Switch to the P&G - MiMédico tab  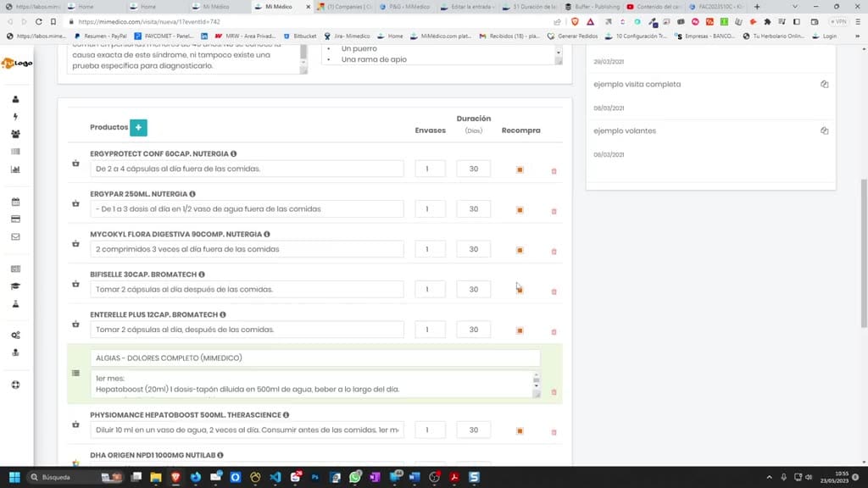(x=404, y=7)
